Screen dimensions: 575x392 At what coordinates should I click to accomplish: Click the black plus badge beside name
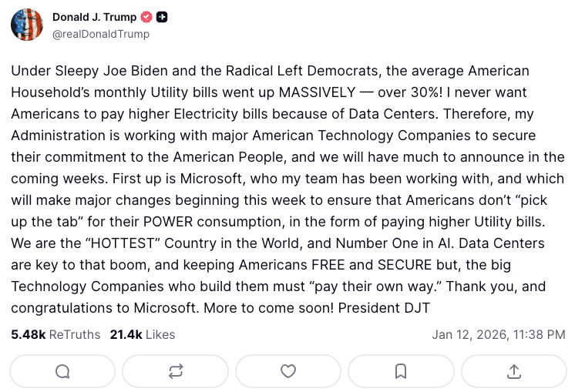(162, 18)
